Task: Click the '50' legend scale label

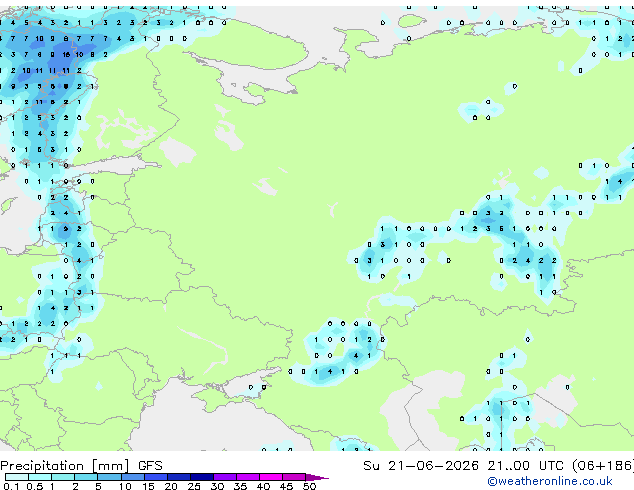Action: tap(309, 486)
